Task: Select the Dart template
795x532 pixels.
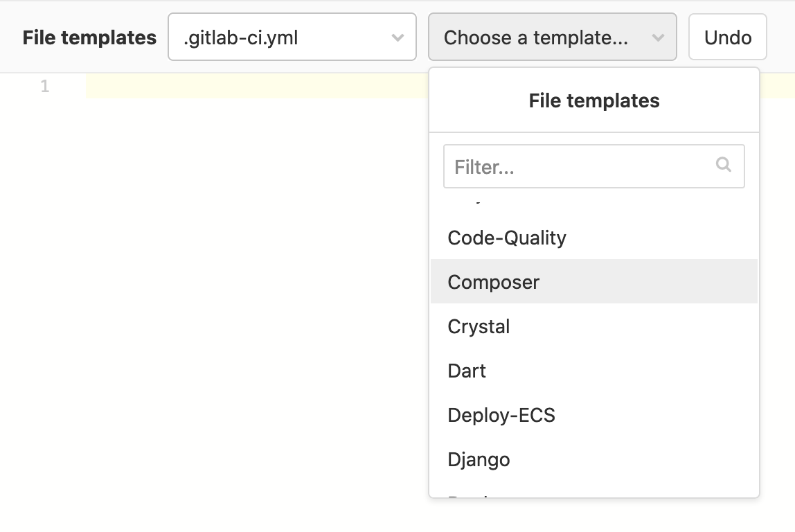Action: [467, 371]
